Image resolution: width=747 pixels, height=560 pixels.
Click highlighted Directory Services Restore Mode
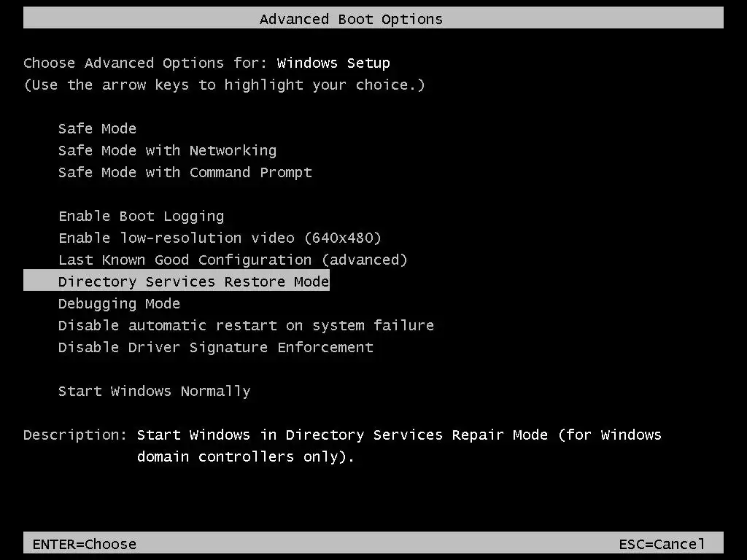click(193, 281)
